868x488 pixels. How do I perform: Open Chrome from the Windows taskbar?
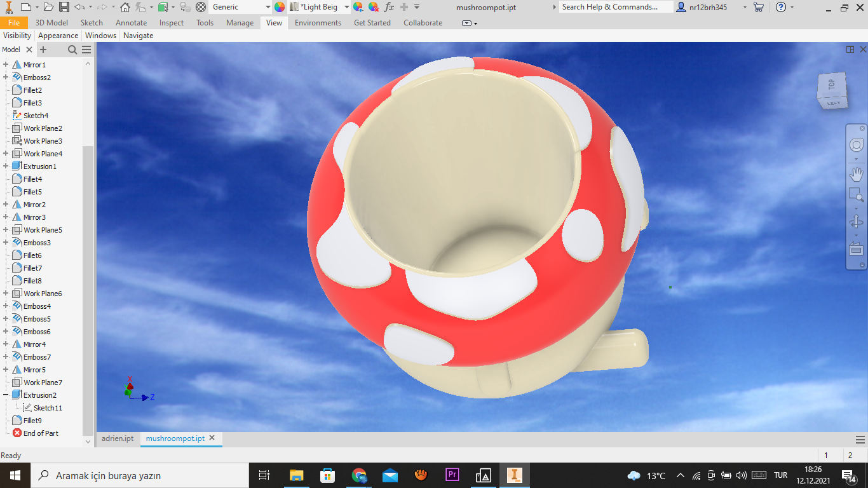(x=359, y=475)
